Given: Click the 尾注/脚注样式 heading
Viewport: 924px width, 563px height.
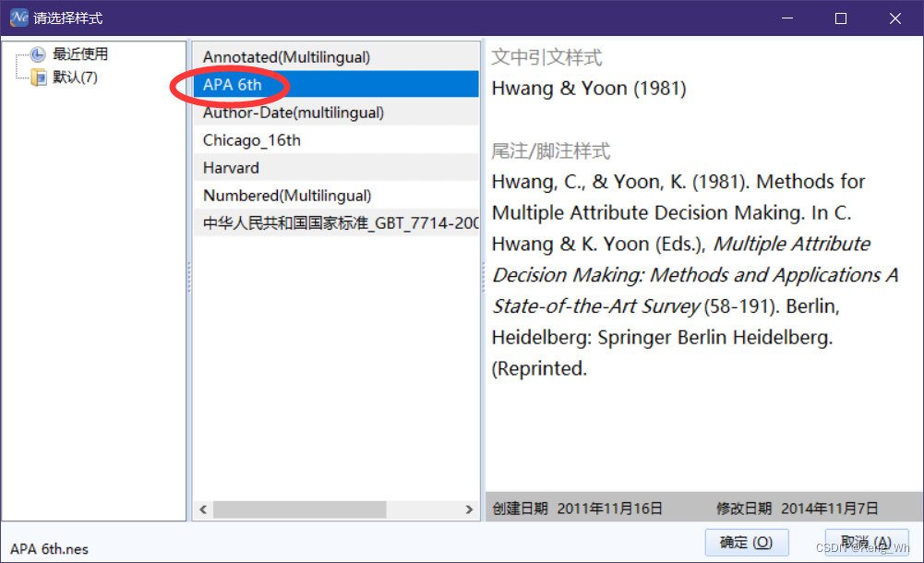Looking at the screenshot, I should pyautogui.click(x=550, y=150).
